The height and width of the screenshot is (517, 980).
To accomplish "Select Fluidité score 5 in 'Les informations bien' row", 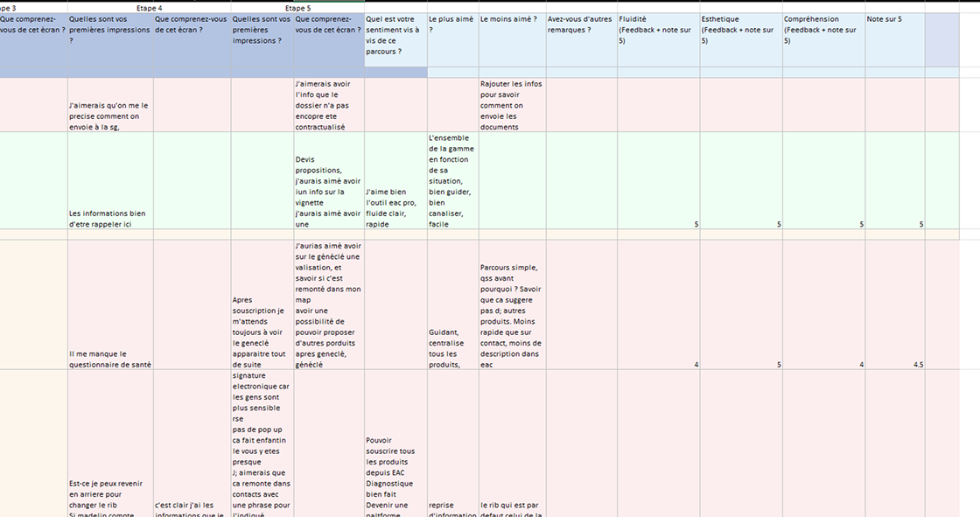I will pos(659,181).
